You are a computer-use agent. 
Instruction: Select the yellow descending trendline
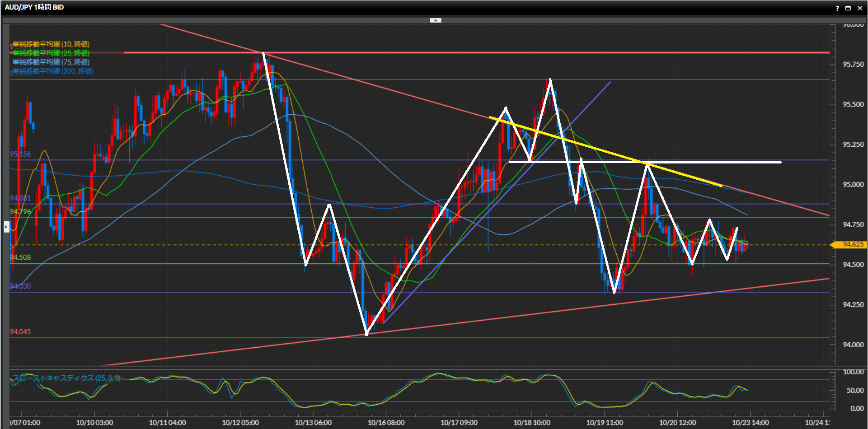coord(605,151)
